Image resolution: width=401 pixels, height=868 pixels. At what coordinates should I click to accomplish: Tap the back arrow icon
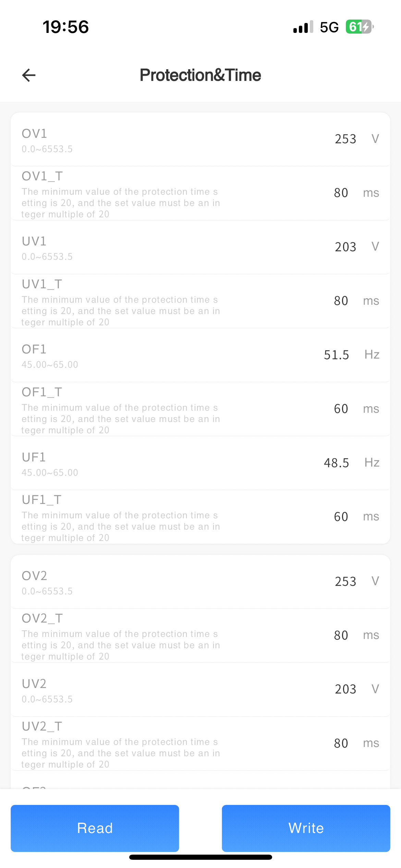[x=29, y=75]
